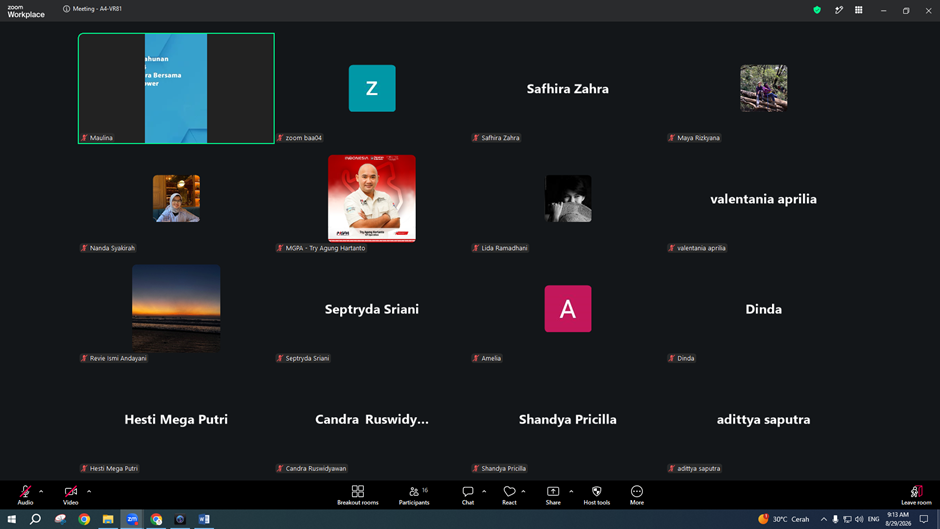Open Microsoft Word from the taskbar
940x529 pixels.
[x=204, y=519]
